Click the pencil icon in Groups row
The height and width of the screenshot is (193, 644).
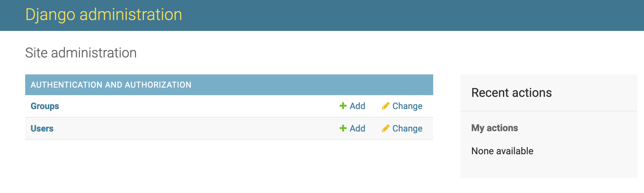coord(386,106)
